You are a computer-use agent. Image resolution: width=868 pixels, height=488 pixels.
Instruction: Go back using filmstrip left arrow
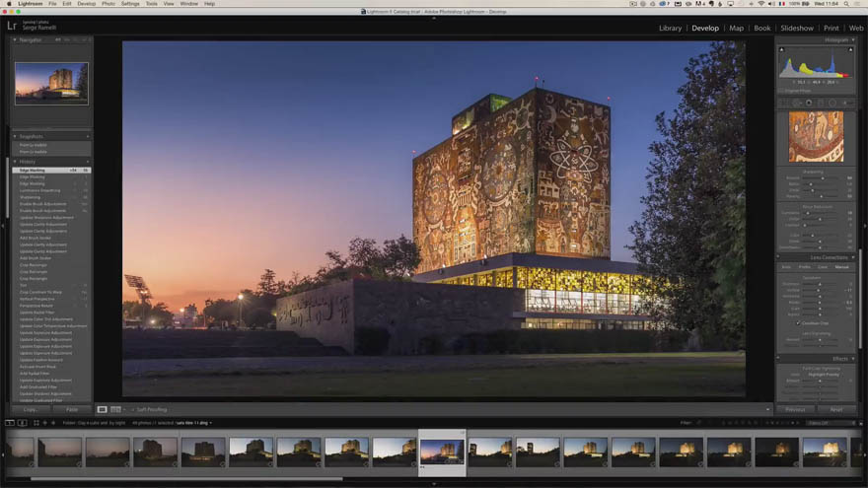coord(45,423)
